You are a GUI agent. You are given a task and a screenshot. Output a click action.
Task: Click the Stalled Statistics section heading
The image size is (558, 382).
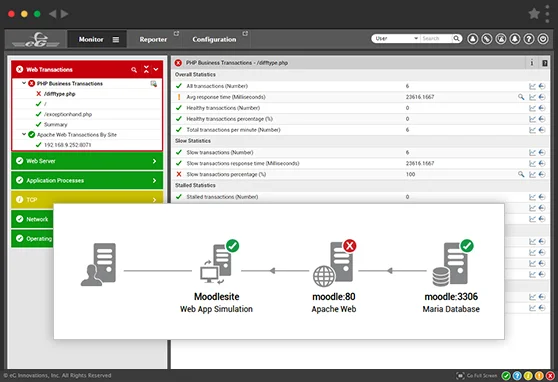[x=195, y=185]
